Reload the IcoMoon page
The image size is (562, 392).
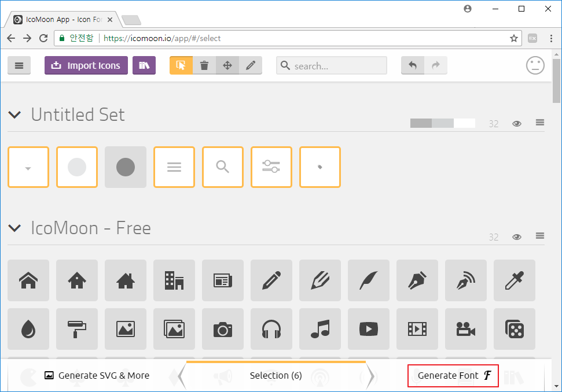click(43, 38)
